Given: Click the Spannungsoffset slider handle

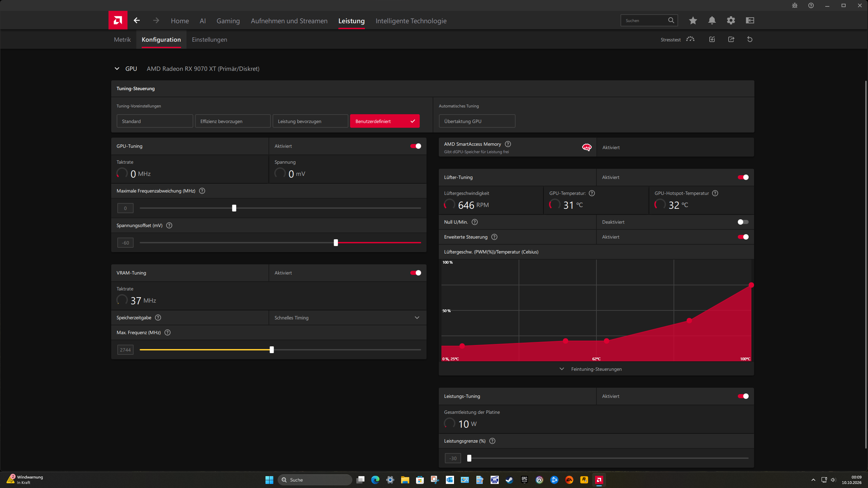Looking at the screenshot, I should tap(336, 243).
